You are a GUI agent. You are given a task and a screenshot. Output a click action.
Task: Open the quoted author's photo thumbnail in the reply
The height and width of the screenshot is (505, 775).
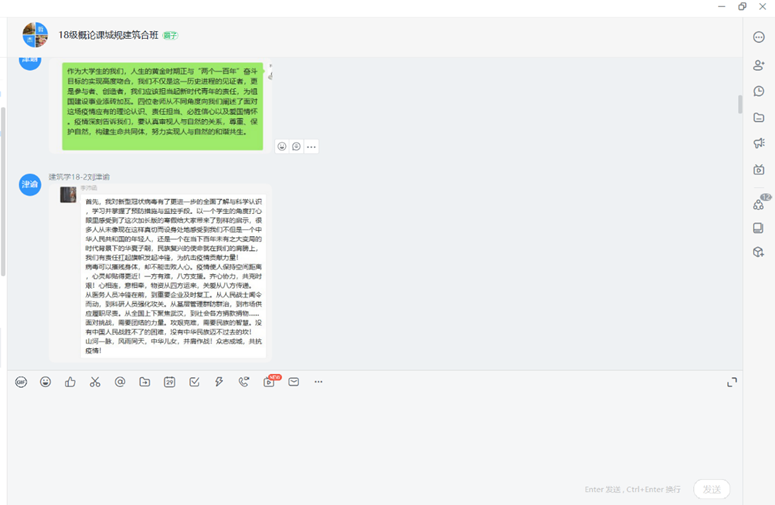[x=68, y=195]
